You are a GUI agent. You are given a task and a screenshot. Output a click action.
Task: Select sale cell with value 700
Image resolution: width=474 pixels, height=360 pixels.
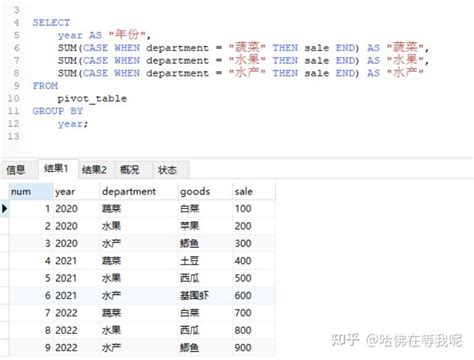pyautogui.click(x=254, y=313)
